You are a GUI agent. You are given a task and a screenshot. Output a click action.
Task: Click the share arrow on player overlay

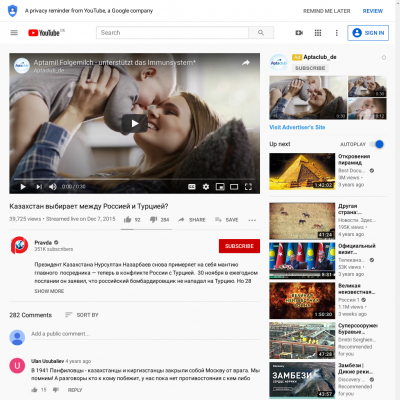(246, 63)
